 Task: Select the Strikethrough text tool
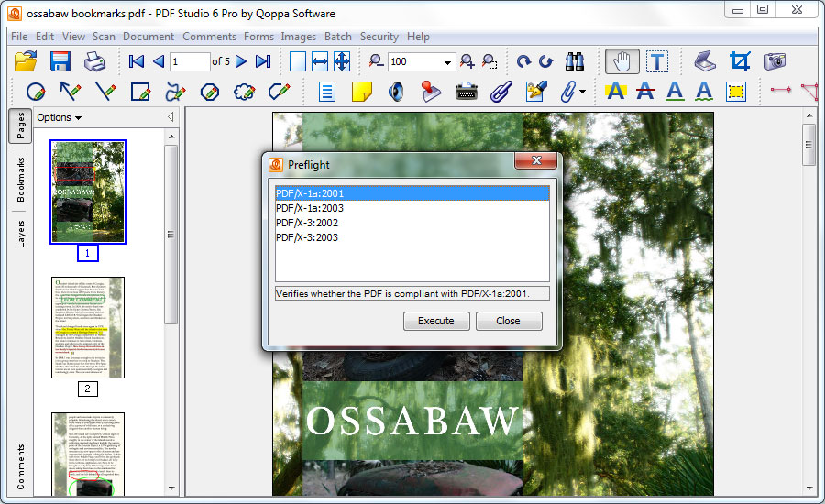pos(645,92)
